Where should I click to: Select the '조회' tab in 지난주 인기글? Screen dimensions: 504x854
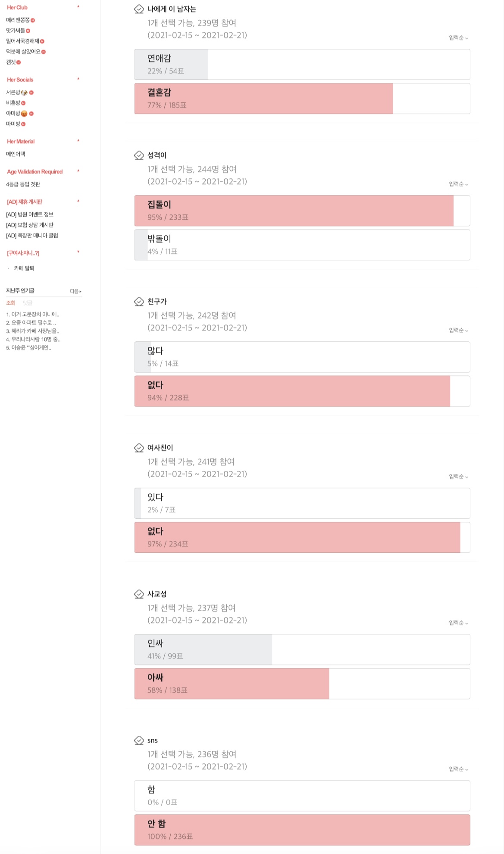point(11,303)
